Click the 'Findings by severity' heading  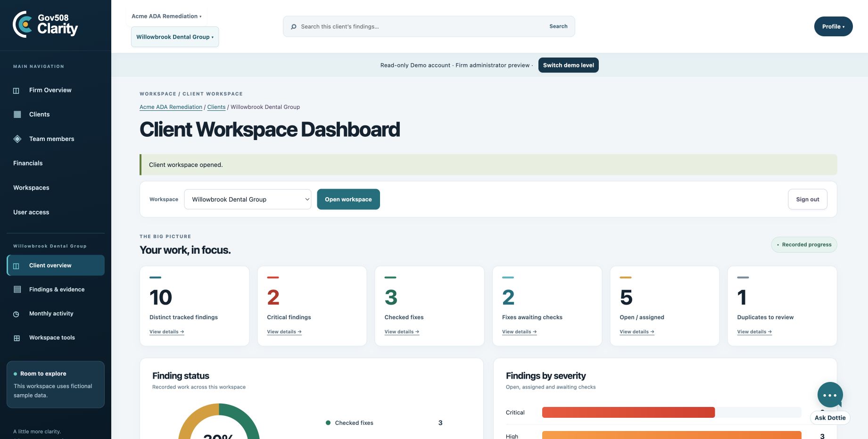tap(546, 376)
